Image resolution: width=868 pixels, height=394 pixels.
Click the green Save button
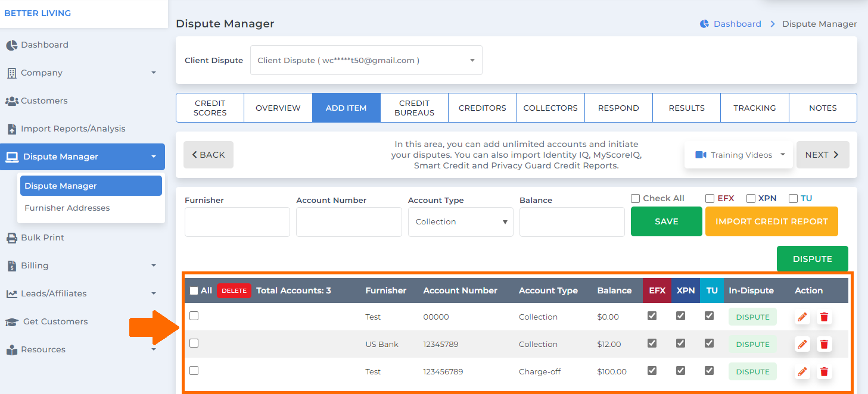pos(667,221)
